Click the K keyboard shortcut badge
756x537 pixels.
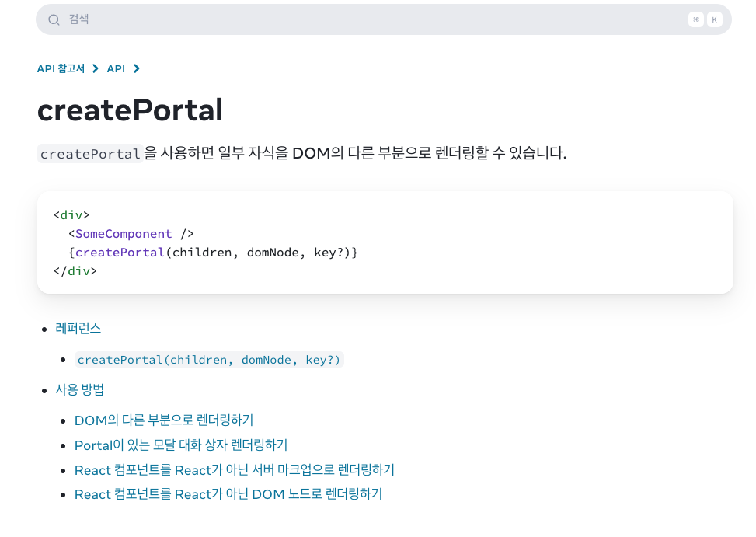pyautogui.click(x=714, y=19)
